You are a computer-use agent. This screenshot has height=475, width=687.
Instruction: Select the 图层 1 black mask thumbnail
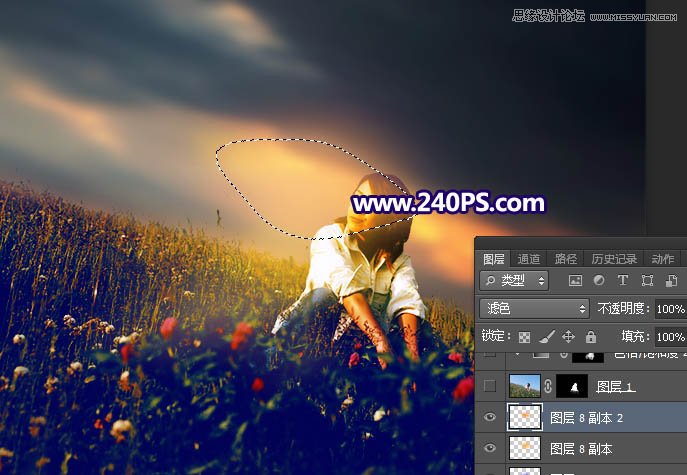pos(571,386)
